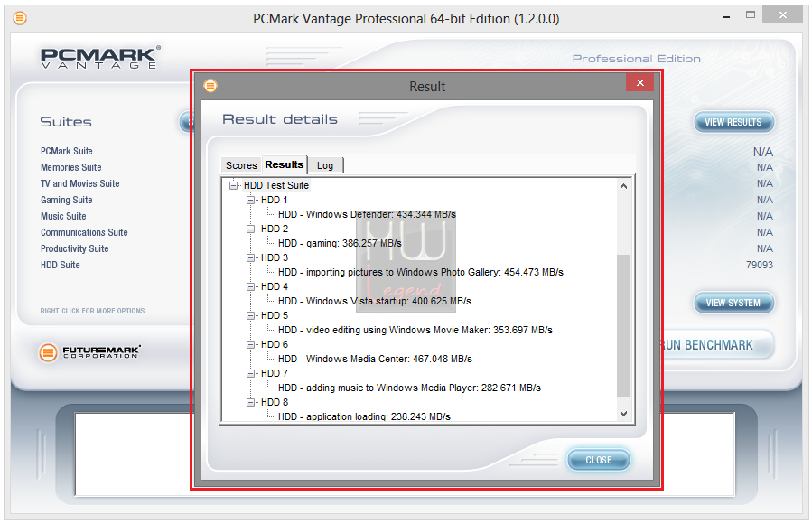Select the HDD 8 tree label

[274, 402]
